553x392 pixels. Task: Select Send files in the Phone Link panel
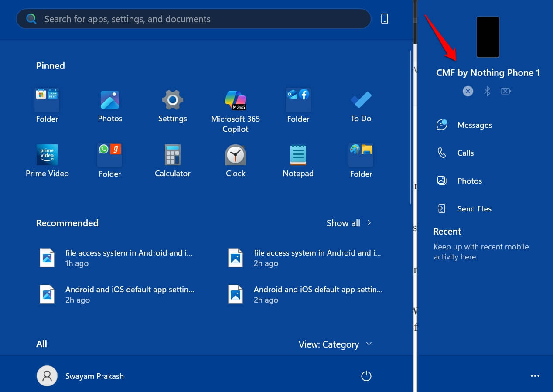[x=474, y=208]
